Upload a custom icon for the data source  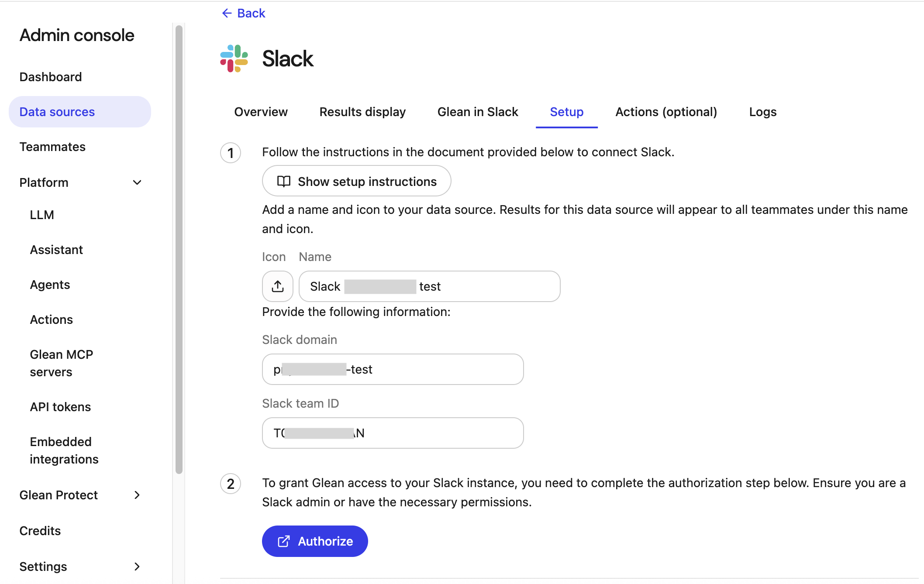point(277,286)
